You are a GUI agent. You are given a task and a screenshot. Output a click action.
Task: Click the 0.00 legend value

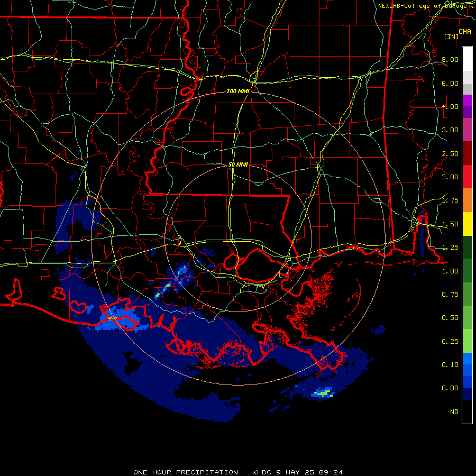pos(450,388)
